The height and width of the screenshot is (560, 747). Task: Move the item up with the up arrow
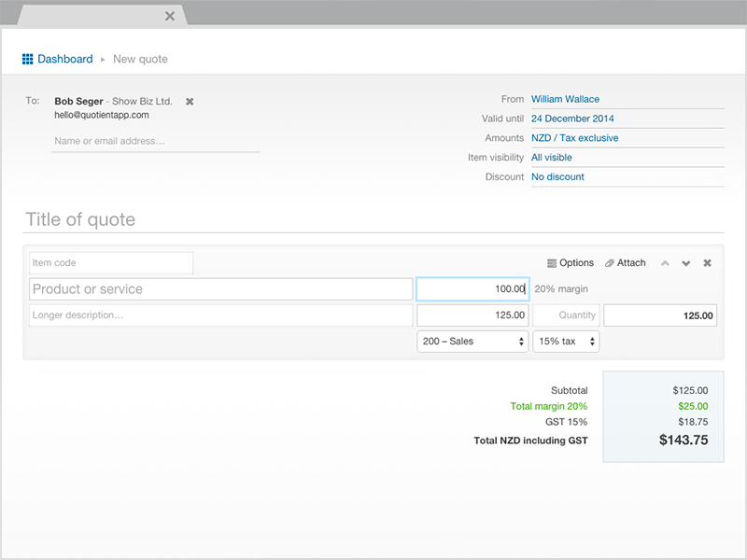tap(665, 263)
